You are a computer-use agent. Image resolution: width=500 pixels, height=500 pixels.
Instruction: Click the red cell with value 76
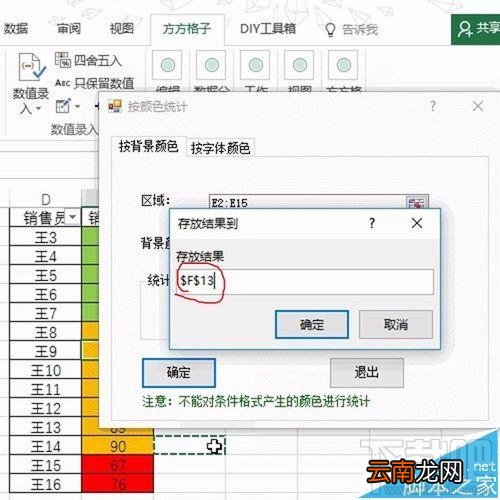point(118,484)
